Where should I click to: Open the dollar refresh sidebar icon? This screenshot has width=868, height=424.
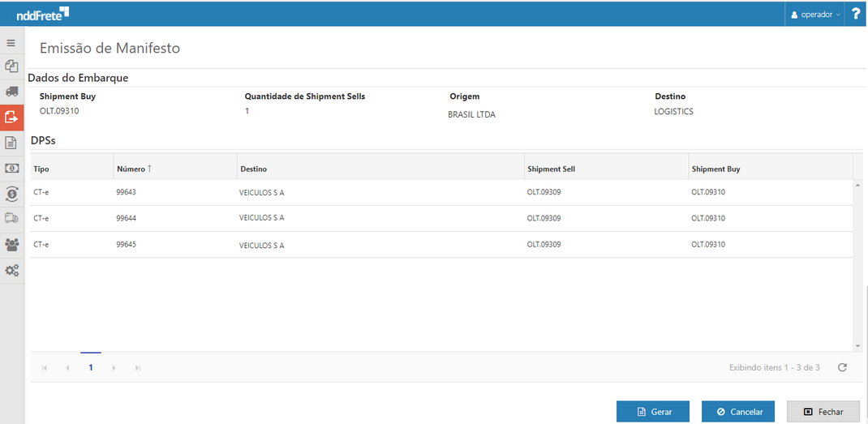coord(11,193)
